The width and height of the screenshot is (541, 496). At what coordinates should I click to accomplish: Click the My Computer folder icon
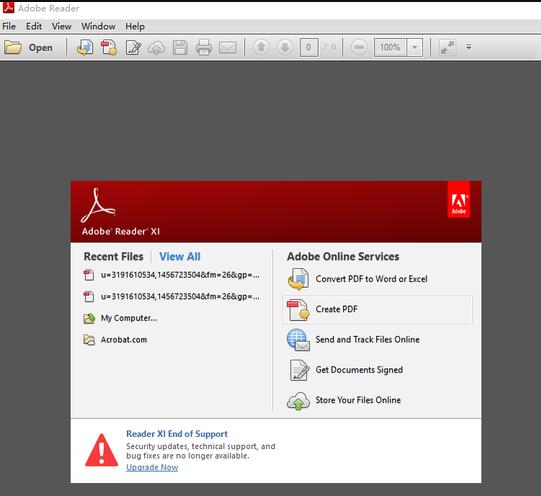pos(89,318)
